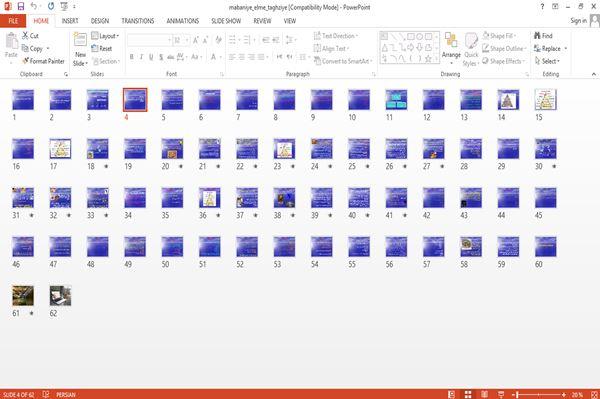Click Increase Font Size icon
Screen dimensions: 600x399
click(196, 40)
